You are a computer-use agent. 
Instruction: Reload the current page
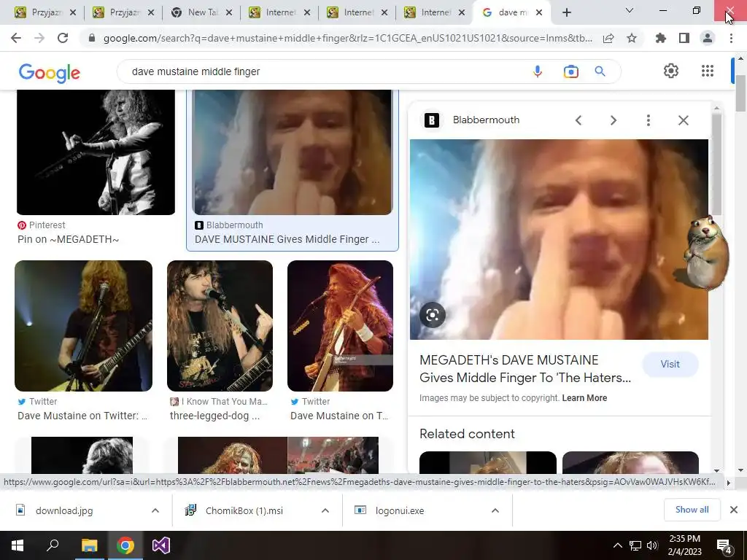click(63, 38)
